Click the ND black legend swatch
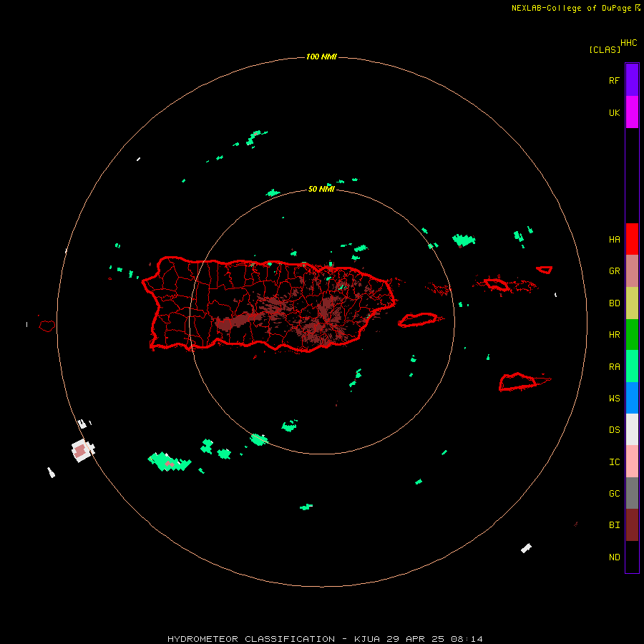The height and width of the screenshot is (644, 644). (x=632, y=557)
